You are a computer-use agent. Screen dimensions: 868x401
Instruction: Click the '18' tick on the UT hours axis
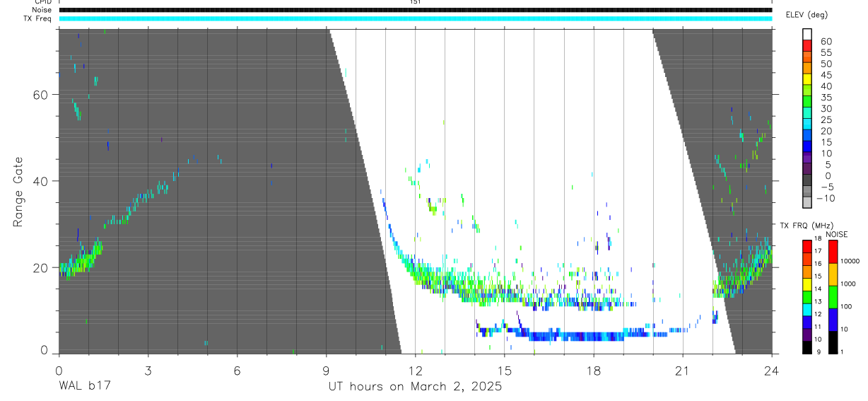coord(594,371)
